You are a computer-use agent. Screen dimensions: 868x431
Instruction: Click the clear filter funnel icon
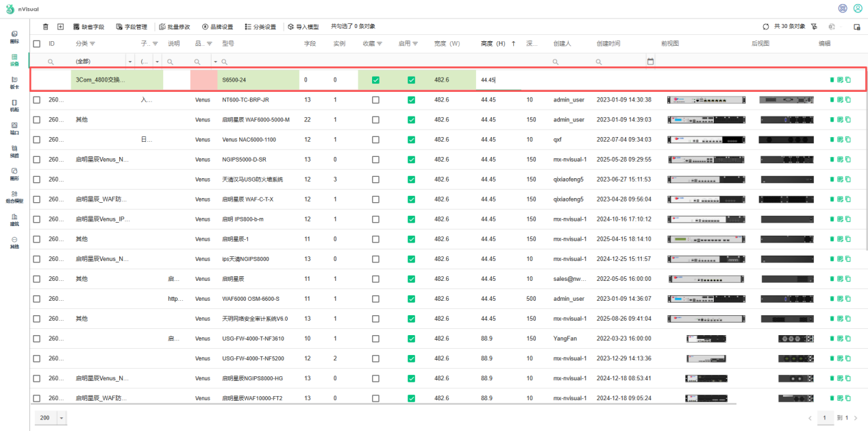pyautogui.click(x=814, y=27)
